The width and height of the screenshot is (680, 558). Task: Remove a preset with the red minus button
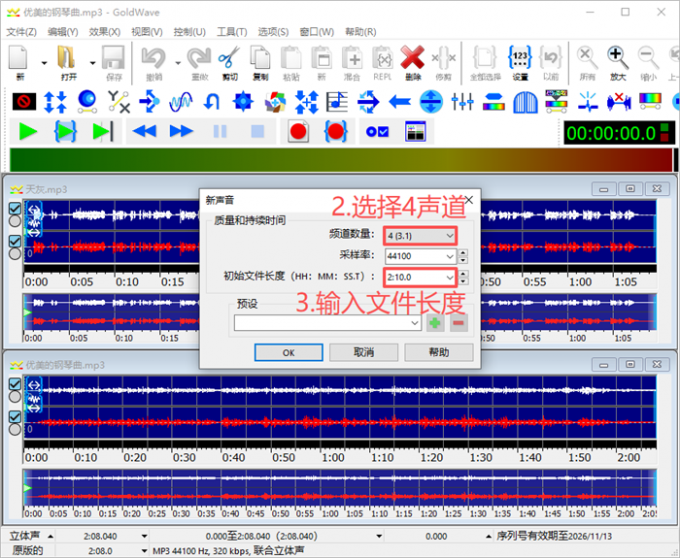[x=459, y=323]
